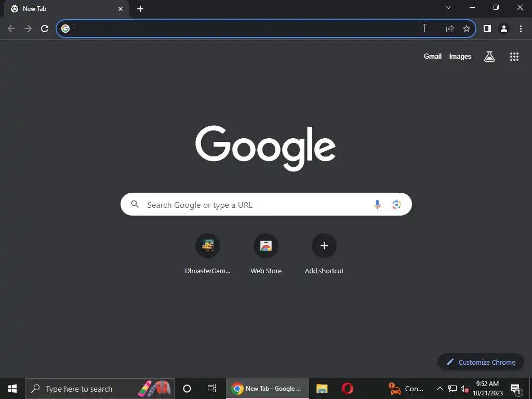Open the Web Store shortcut
Screen dimensions: 532x399
pos(266,254)
